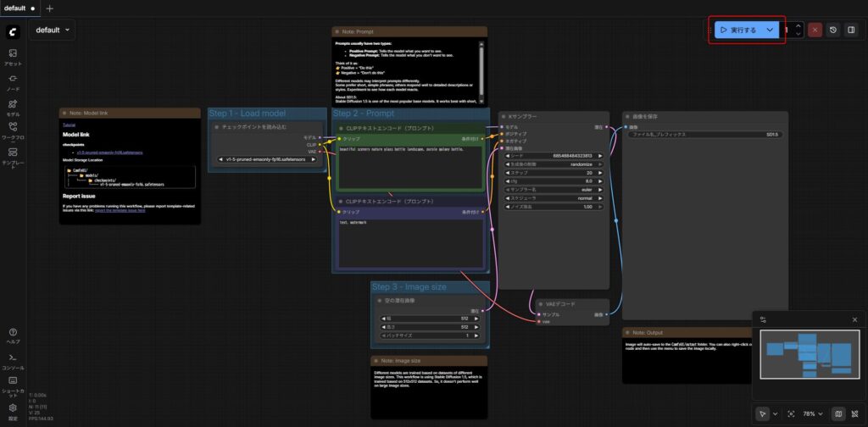Click the 実行する run button
The height and width of the screenshot is (427, 868).
(737, 30)
